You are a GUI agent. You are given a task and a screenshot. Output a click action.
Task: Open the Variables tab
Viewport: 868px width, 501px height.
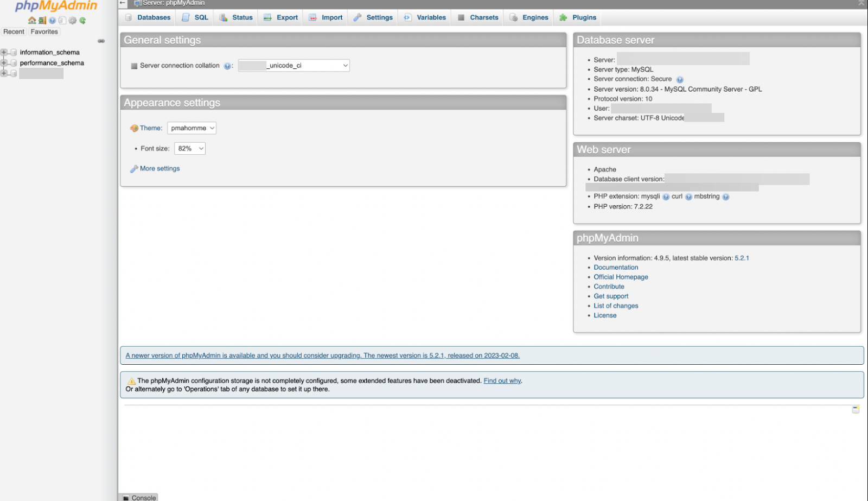point(424,17)
